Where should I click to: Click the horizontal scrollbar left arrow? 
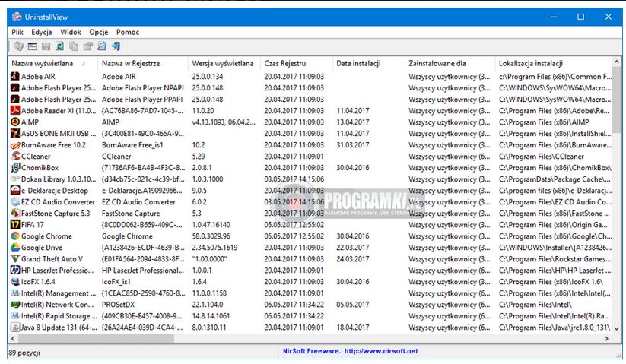[13, 338]
